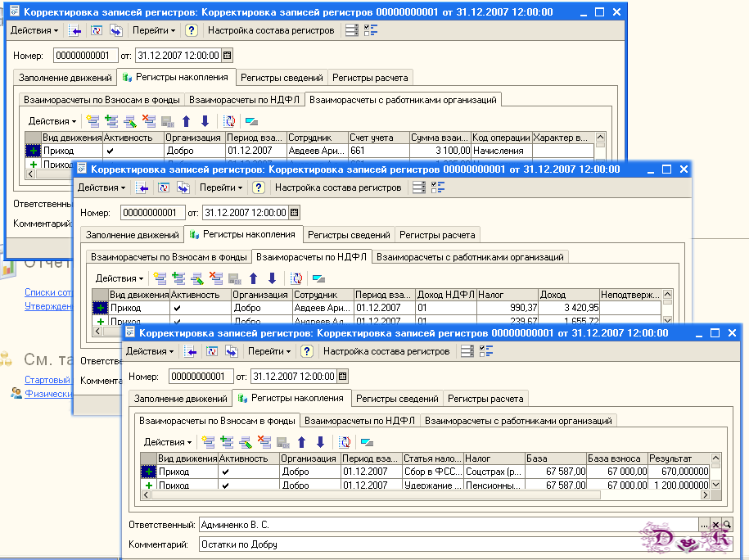Click the help question mark icon in the front window
The image size is (749, 560).
point(307,352)
